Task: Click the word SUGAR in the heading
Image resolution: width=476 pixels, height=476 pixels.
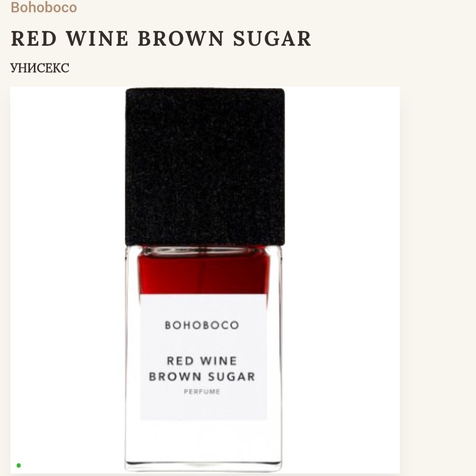Action: tap(272, 38)
